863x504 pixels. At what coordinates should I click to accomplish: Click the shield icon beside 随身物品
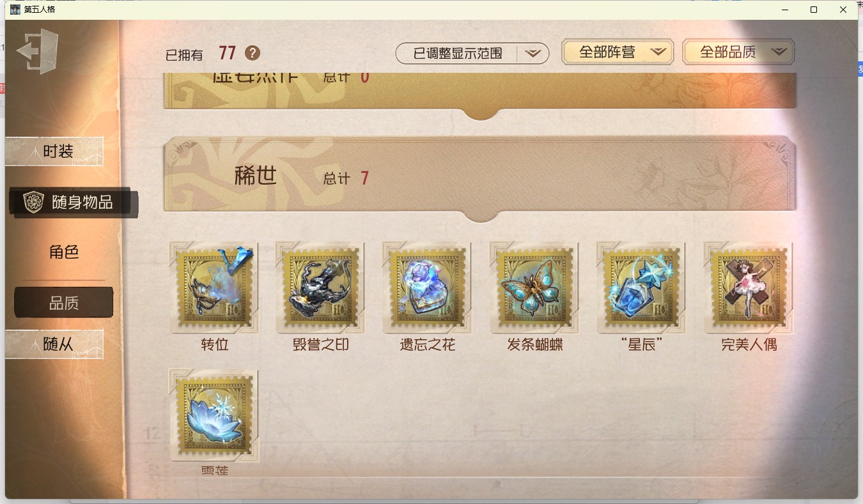[33, 202]
